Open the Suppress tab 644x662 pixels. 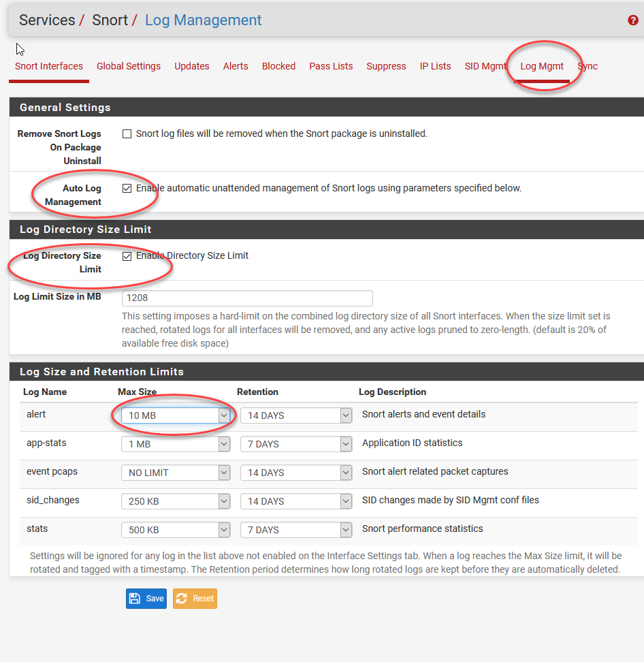386,66
